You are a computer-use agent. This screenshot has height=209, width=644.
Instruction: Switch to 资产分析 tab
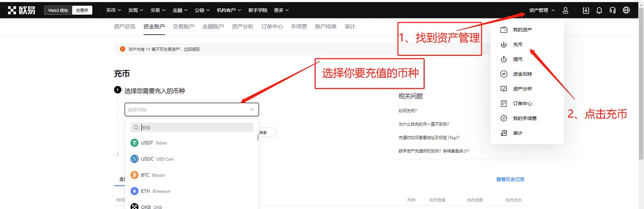pos(242,27)
